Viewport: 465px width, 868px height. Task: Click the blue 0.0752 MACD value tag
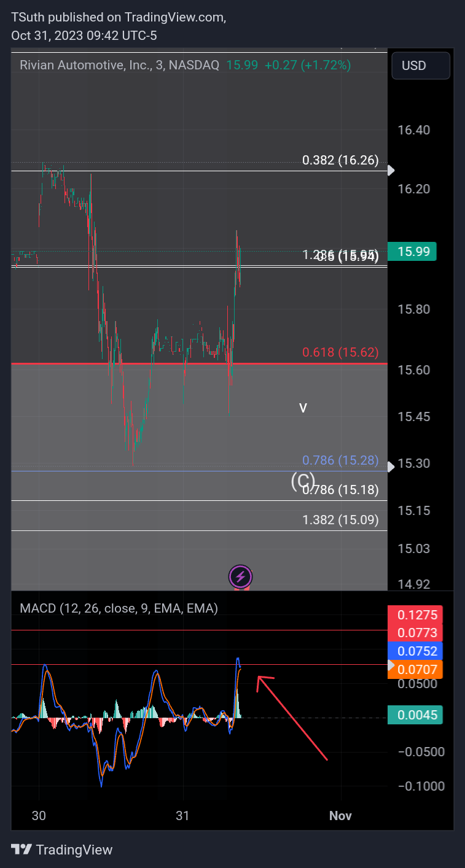[415, 651]
